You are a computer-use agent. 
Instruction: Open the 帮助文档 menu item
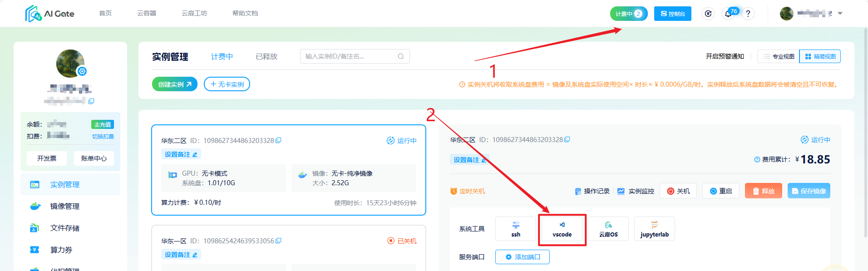click(245, 14)
